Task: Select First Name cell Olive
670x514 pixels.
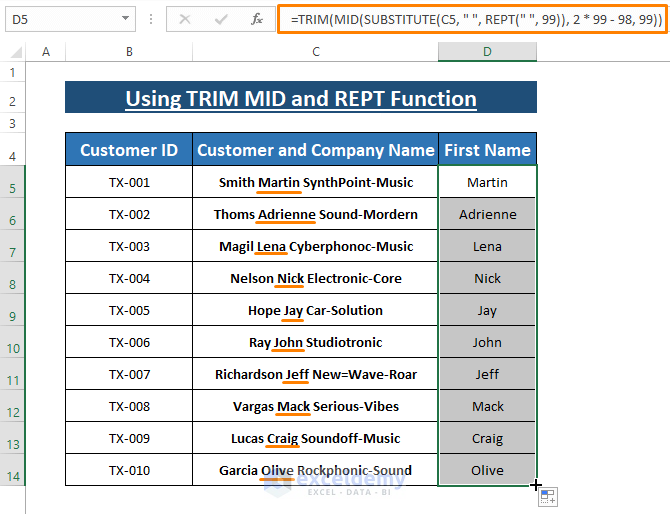Action: (x=487, y=470)
